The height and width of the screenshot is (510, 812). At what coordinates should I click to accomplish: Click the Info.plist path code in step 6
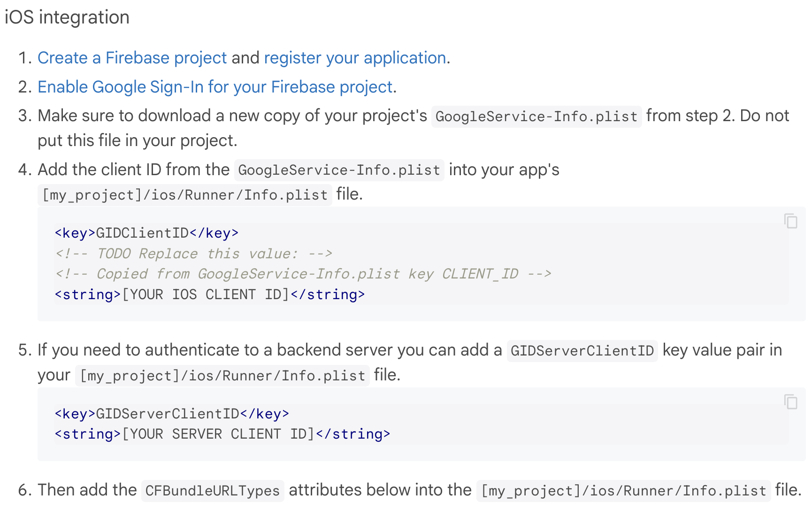pyautogui.click(x=623, y=490)
